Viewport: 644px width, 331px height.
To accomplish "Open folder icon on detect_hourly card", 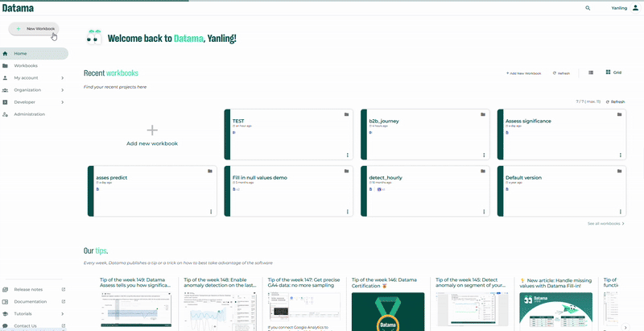I will coord(483,171).
